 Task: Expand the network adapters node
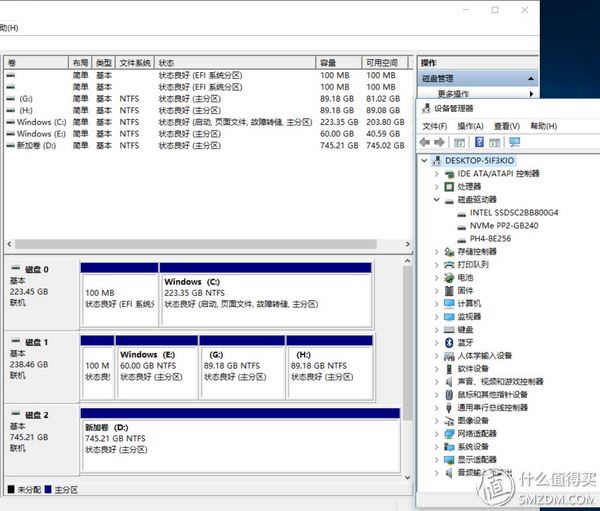pyautogui.click(x=436, y=434)
